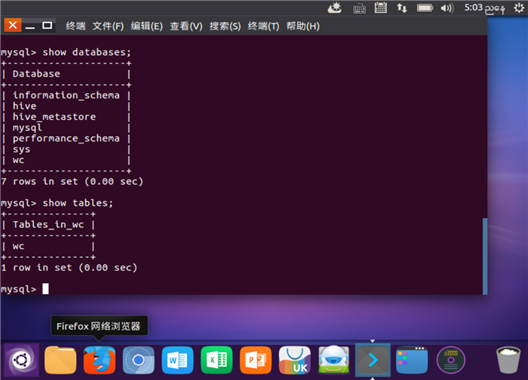Open the blue workspace window app icon
The image size is (528, 380).
pyautogui.click(x=412, y=360)
